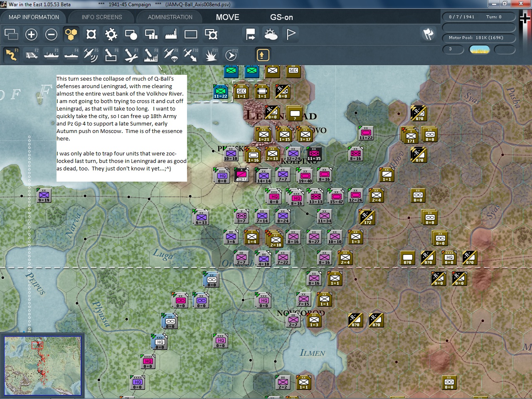Toggle the empty rectangle unit icon

(191, 34)
